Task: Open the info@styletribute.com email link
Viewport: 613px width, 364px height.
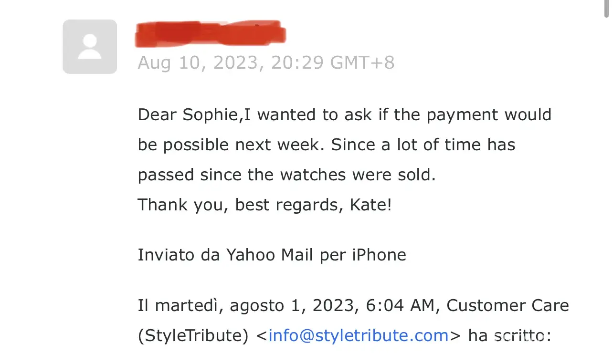Action: click(358, 336)
